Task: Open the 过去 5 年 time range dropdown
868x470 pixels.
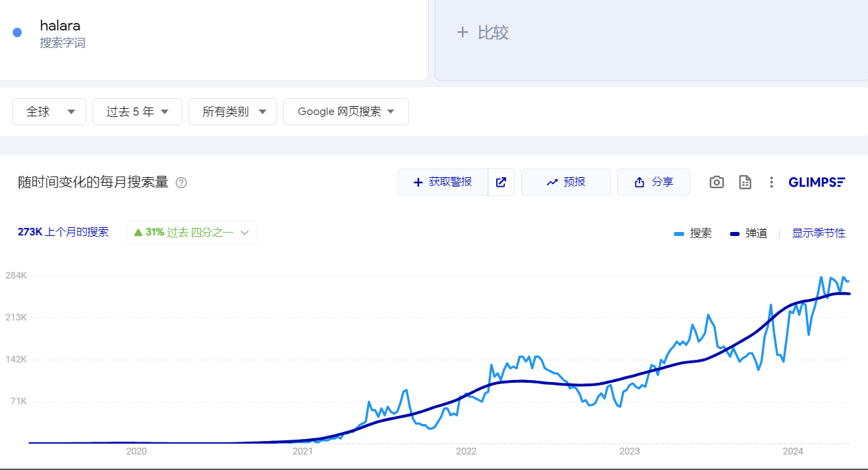Action: 137,112
